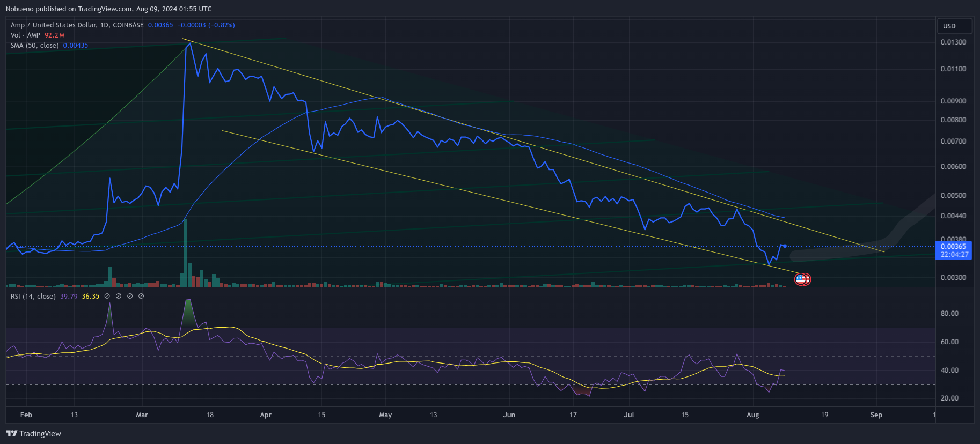Viewport: 980px width, 444px height.
Task: Click the SMA (50, close) indicator label
Action: 35,45
